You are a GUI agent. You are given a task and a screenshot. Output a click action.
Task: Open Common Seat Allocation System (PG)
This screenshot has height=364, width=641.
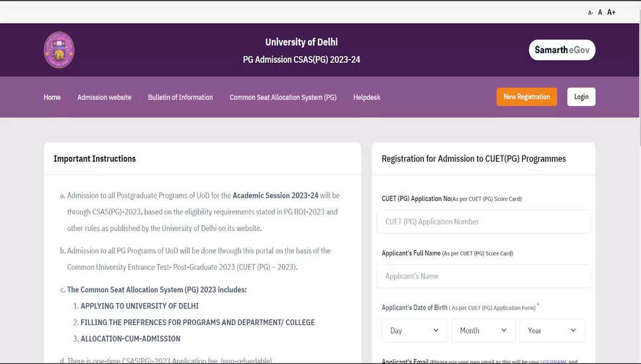click(x=283, y=97)
